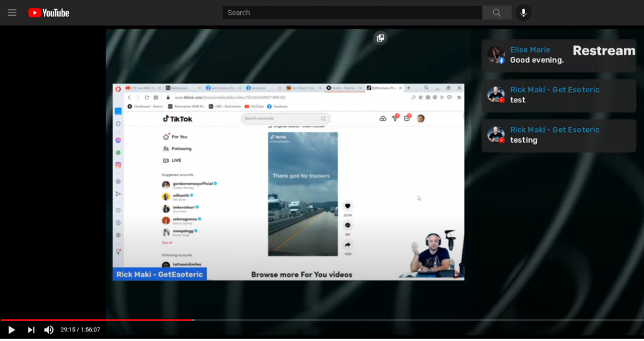
Task: Click the 29:15 / 1:56:07 time display
Action: (x=80, y=330)
